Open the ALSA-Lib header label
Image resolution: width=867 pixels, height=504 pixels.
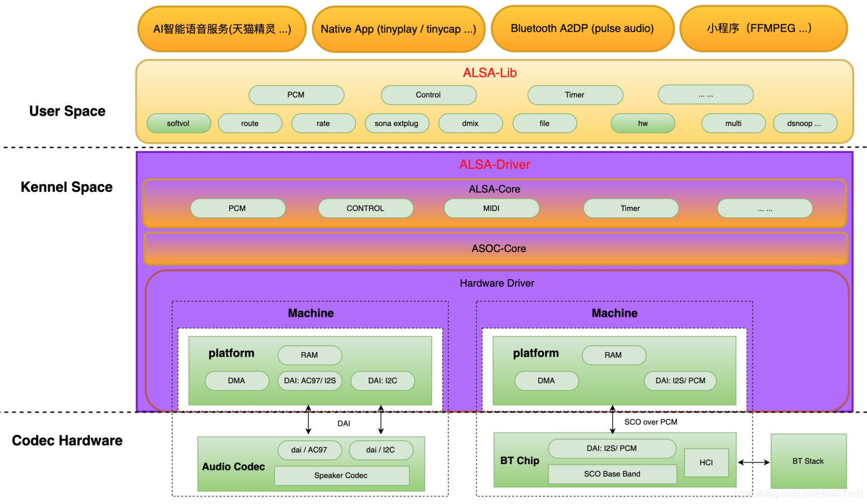(490, 73)
